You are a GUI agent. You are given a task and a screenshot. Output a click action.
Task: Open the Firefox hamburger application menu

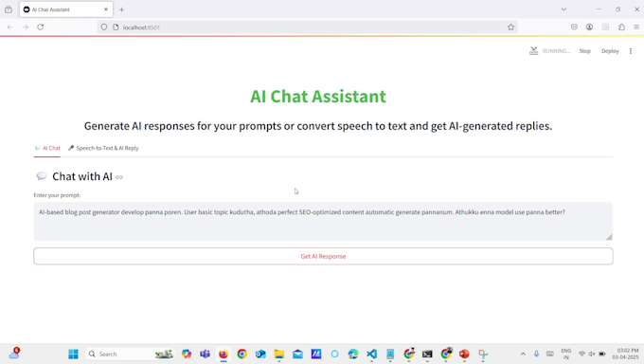click(636, 27)
